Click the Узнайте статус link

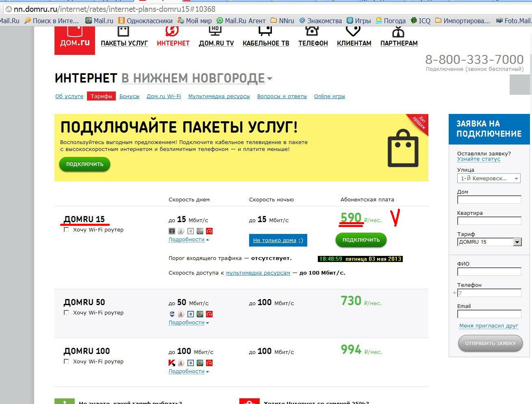(479, 159)
